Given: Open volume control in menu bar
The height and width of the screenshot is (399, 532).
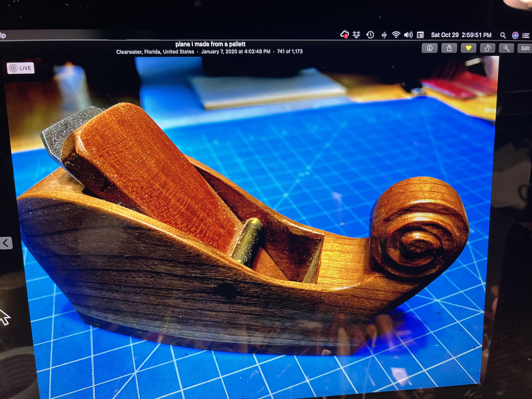Looking at the screenshot, I should (408, 35).
